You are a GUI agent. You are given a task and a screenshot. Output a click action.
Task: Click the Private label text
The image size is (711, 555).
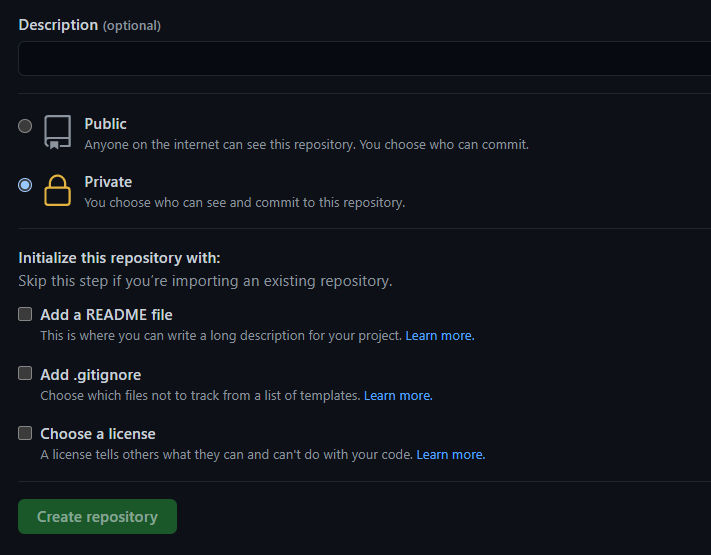click(x=108, y=182)
